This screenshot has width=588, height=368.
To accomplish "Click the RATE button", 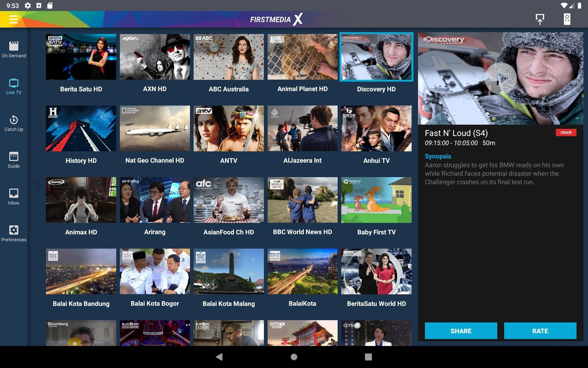I will (540, 330).
